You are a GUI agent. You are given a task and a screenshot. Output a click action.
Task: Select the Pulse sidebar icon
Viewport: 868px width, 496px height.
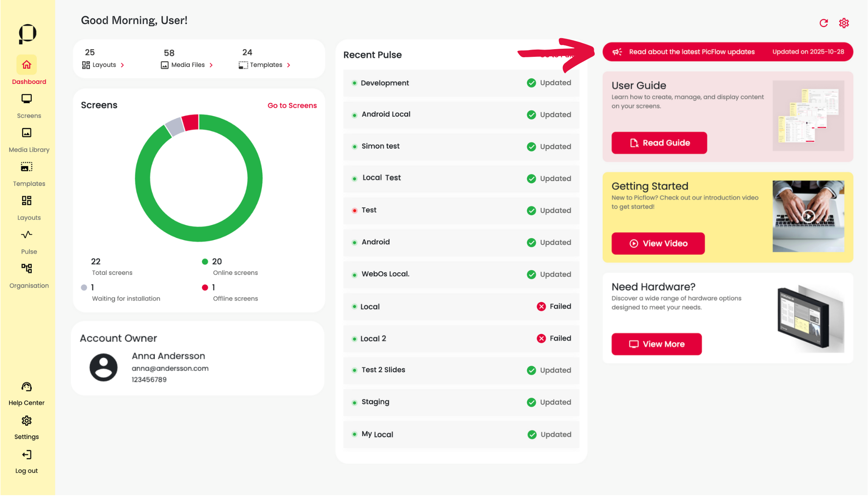tap(27, 235)
